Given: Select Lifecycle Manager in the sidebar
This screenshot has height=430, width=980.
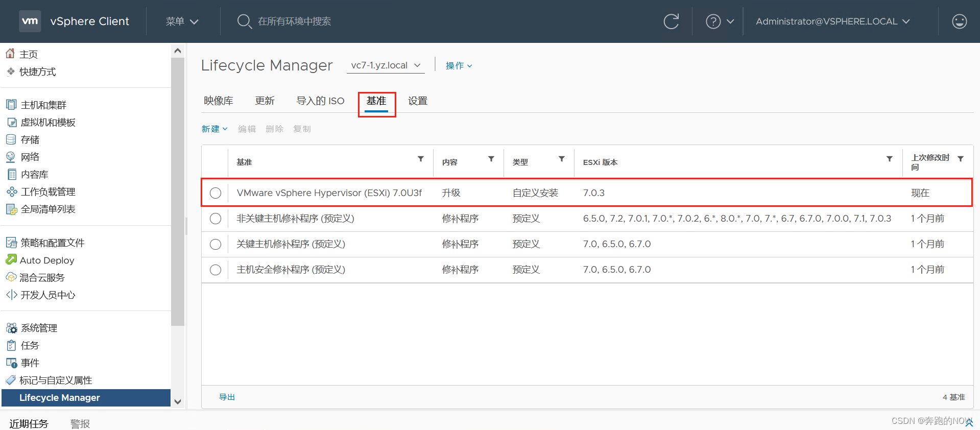Looking at the screenshot, I should click(x=86, y=398).
